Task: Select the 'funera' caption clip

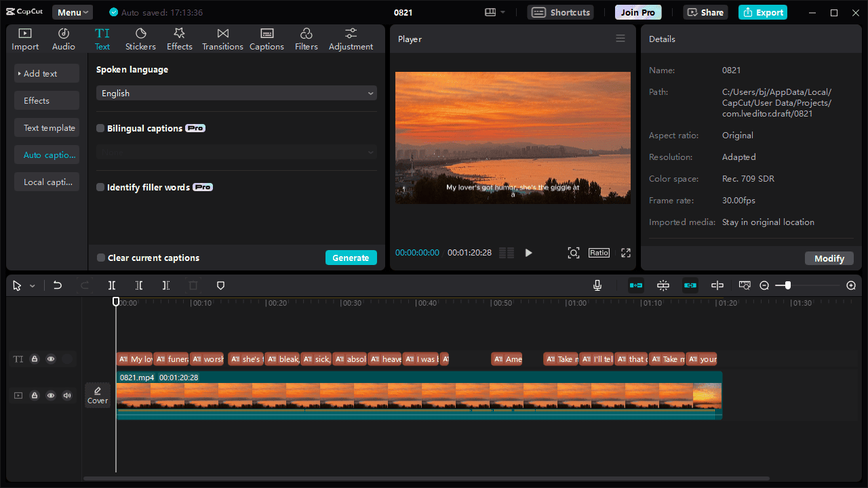Action: pos(171,359)
